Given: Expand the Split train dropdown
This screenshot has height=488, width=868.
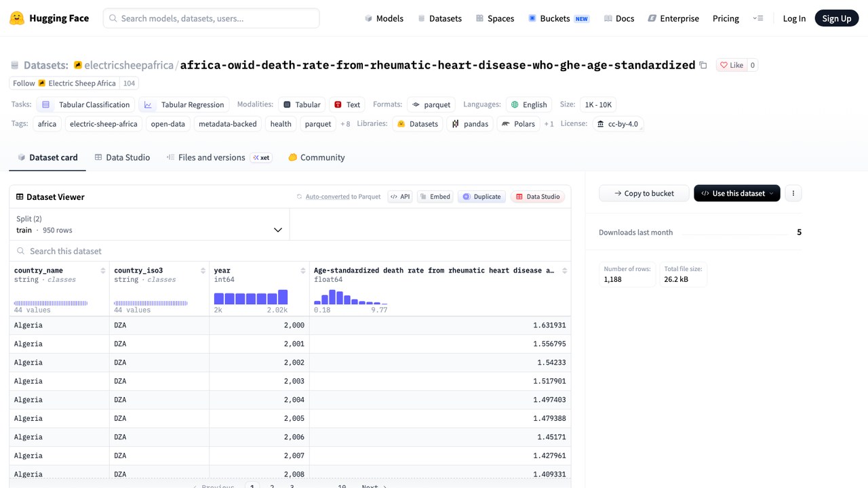Looking at the screenshot, I should coord(149,224).
